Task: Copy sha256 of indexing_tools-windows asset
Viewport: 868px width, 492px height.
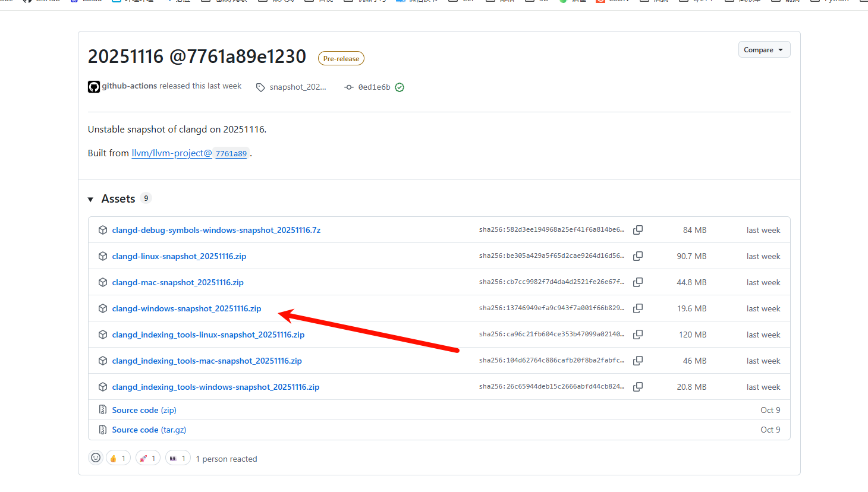Action: 638,387
